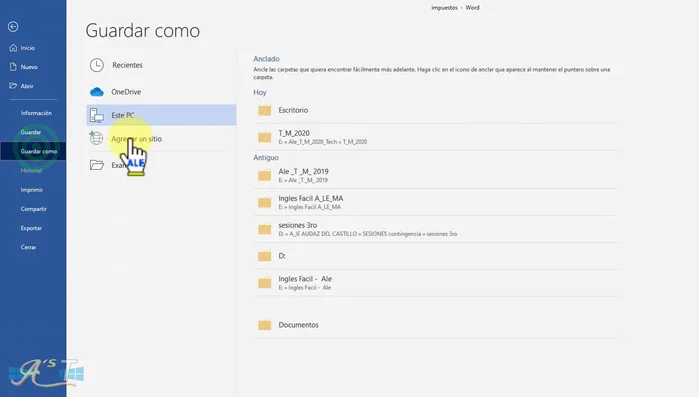Click the Nuevo document icon
This screenshot has width=699, height=397.
tap(13, 67)
